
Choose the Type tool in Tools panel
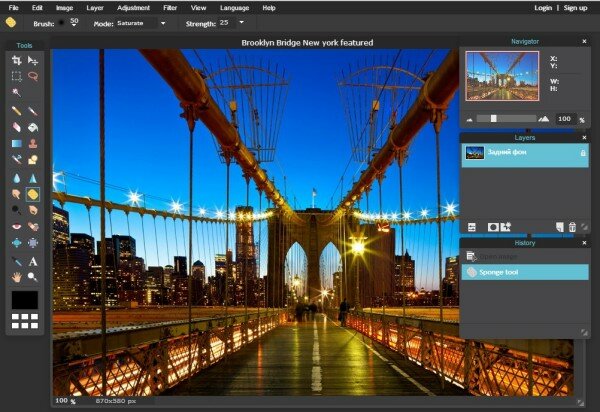[x=33, y=261]
